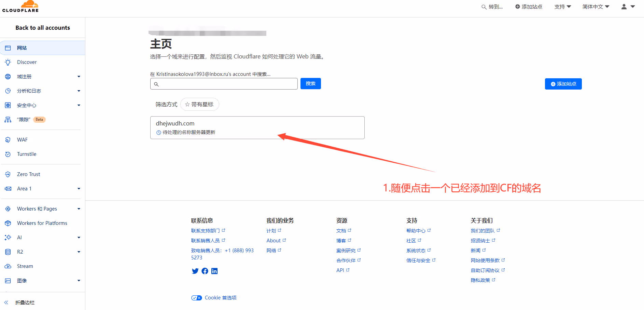Select Turnstile in the sidebar
Screen dimensions: 644x310
tap(27, 154)
